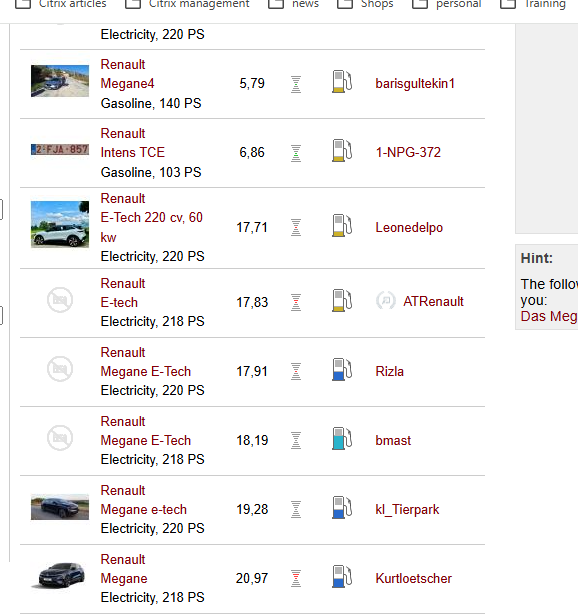The image size is (578, 614).
Task: Click fuel pump icon in barisgultekin1 row
Action: tap(342, 81)
